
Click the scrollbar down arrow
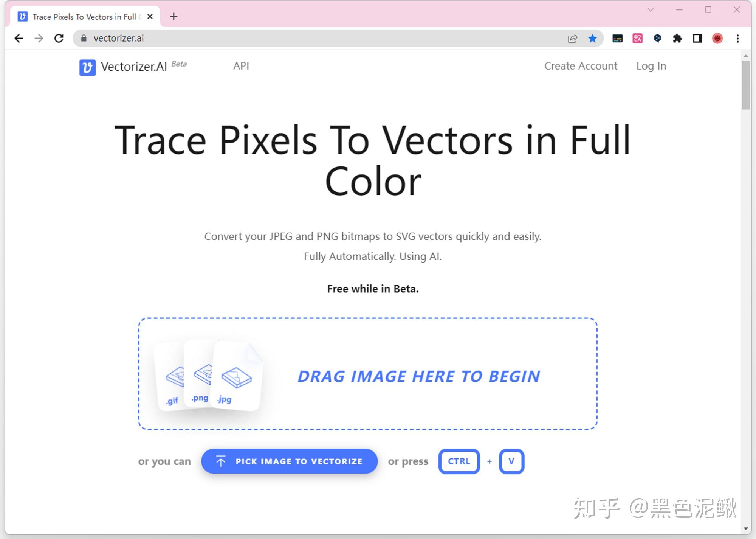click(x=746, y=528)
